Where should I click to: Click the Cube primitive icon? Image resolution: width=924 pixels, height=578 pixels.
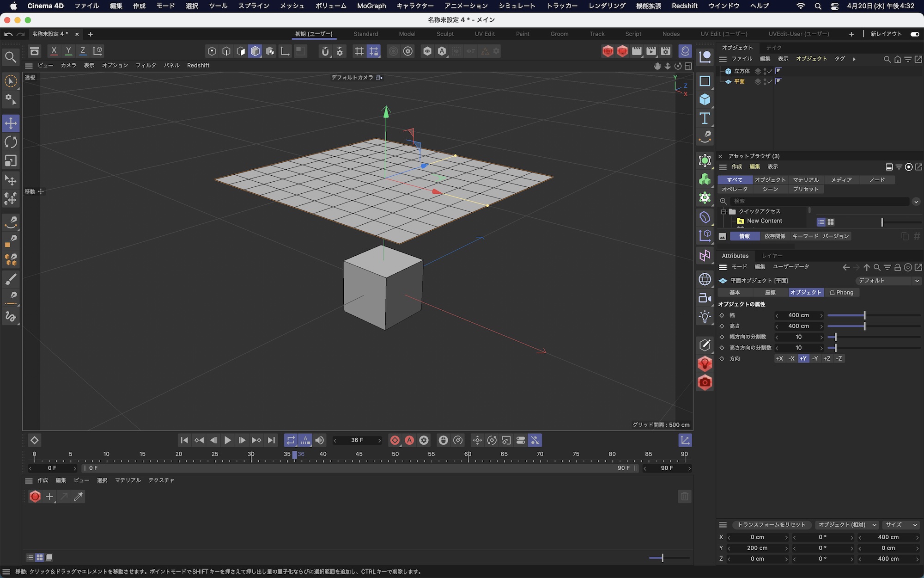[x=705, y=99]
